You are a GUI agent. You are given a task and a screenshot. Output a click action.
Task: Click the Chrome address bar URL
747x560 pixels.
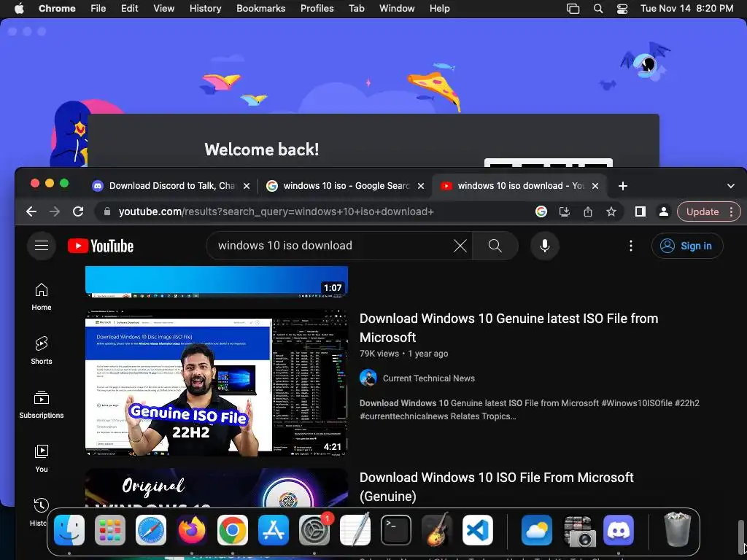pyautogui.click(x=276, y=211)
